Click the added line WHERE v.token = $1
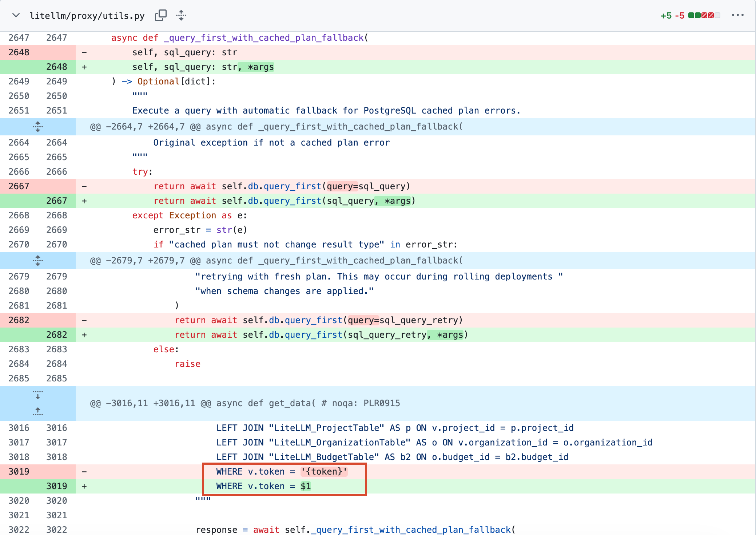This screenshot has width=756, height=535. [x=263, y=486]
